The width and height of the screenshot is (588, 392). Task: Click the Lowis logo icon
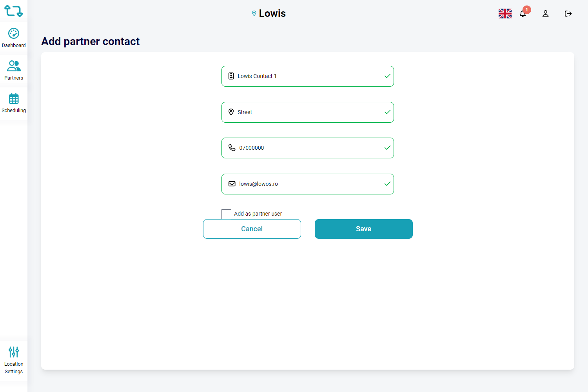(x=13, y=11)
